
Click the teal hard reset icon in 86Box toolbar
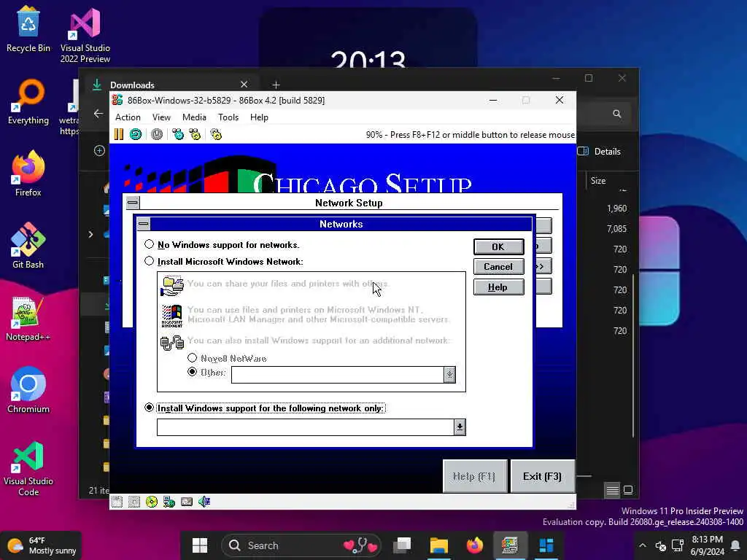(136, 134)
